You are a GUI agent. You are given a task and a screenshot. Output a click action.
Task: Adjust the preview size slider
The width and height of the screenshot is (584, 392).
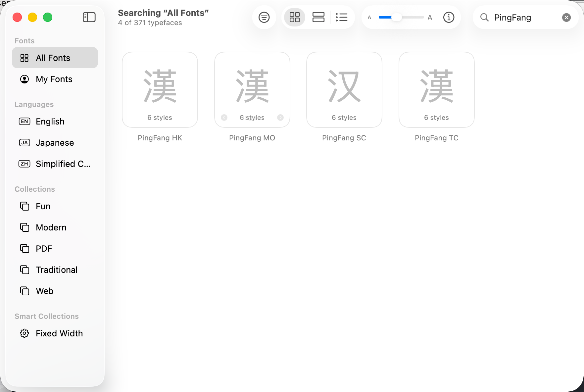tap(401, 17)
